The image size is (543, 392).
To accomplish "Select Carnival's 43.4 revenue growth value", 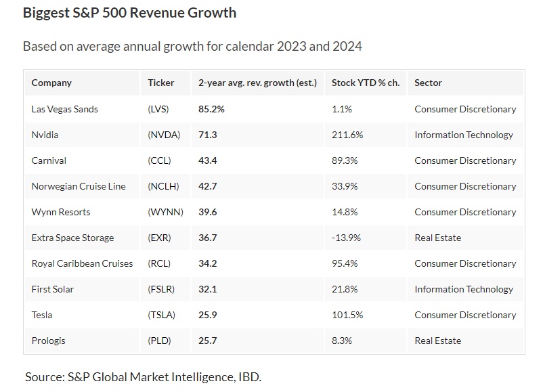I will pos(207,160).
